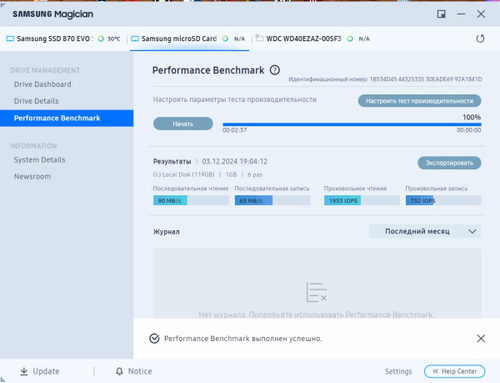Image resolution: width=500 pixels, height=383 pixels.
Task: Click the Последовательное чтение label
Action: tap(191, 188)
